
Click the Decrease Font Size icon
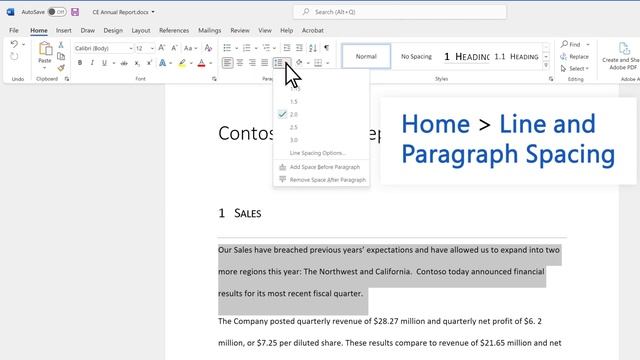[174, 48]
